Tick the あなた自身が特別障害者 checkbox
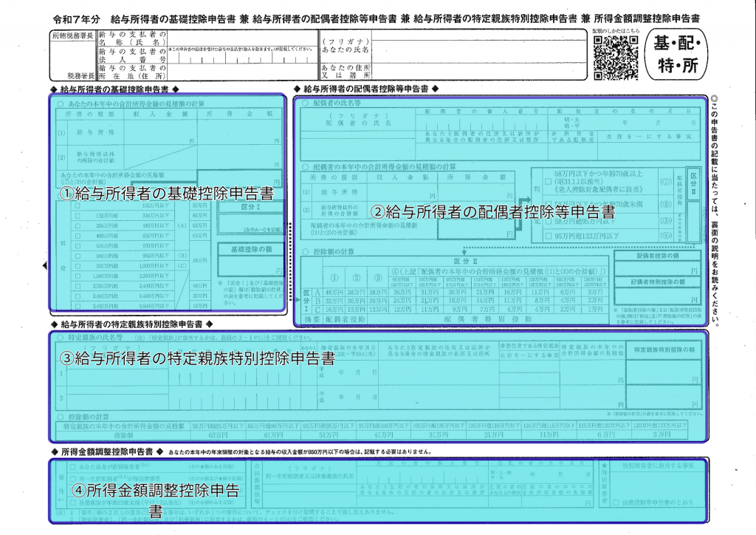This screenshot has height=535, width=756. point(71,468)
